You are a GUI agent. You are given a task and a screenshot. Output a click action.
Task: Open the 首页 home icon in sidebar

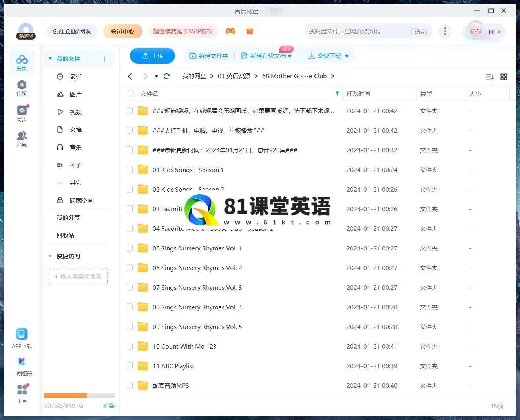(22, 63)
